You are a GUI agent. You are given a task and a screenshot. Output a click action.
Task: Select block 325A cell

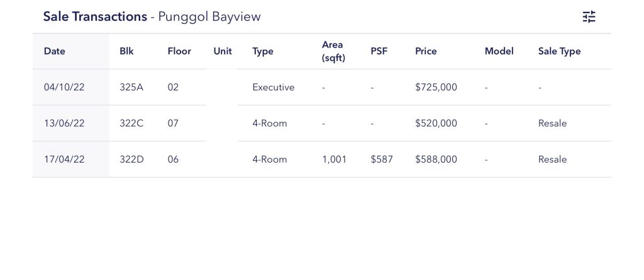(131, 87)
